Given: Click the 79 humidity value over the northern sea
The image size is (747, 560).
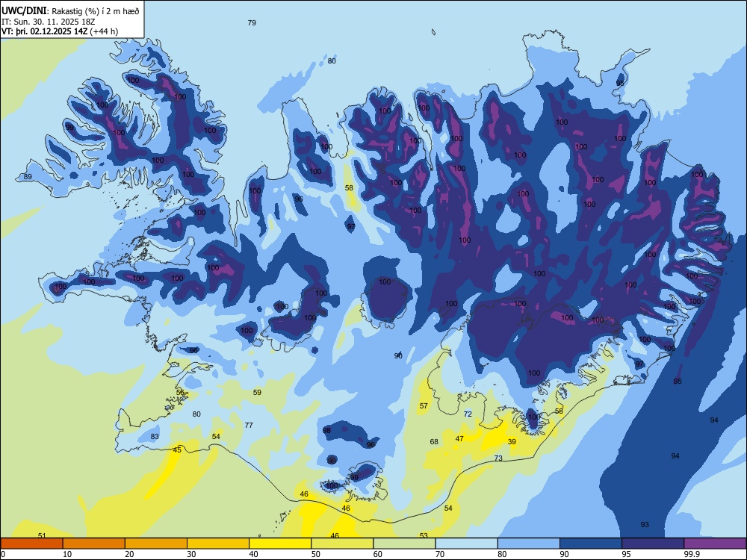Looking at the screenshot, I should pyautogui.click(x=252, y=22).
